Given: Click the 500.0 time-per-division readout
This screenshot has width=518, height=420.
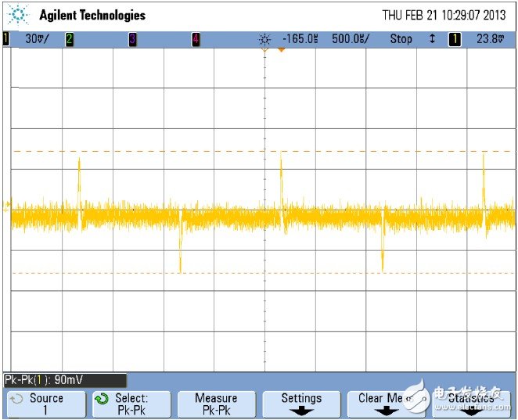Looking at the screenshot, I should click(x=351, y=38).
